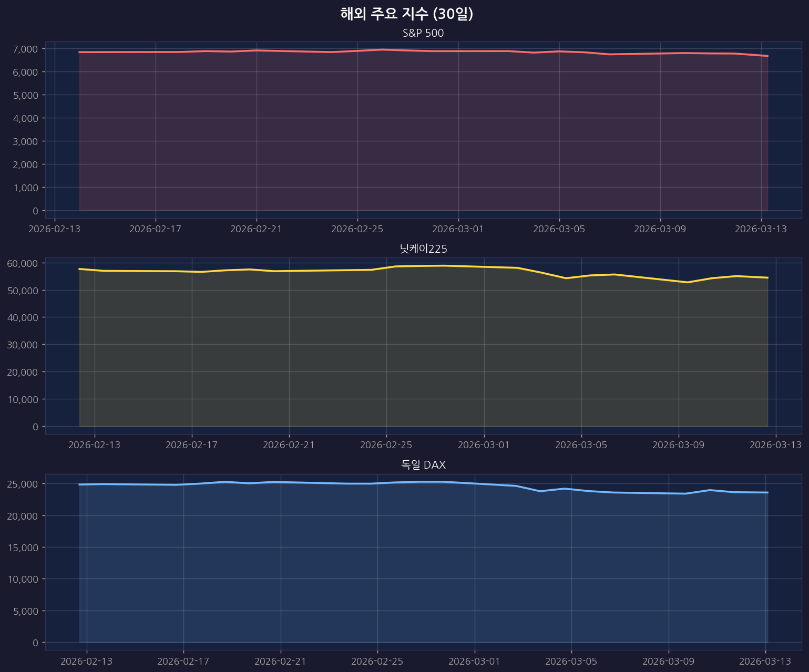Viewport: 809px width, 672px height.
Task: Select 2026-02-25 date under 닛케이225 chart
Action: pyautogui.click(x=386, y=445)
